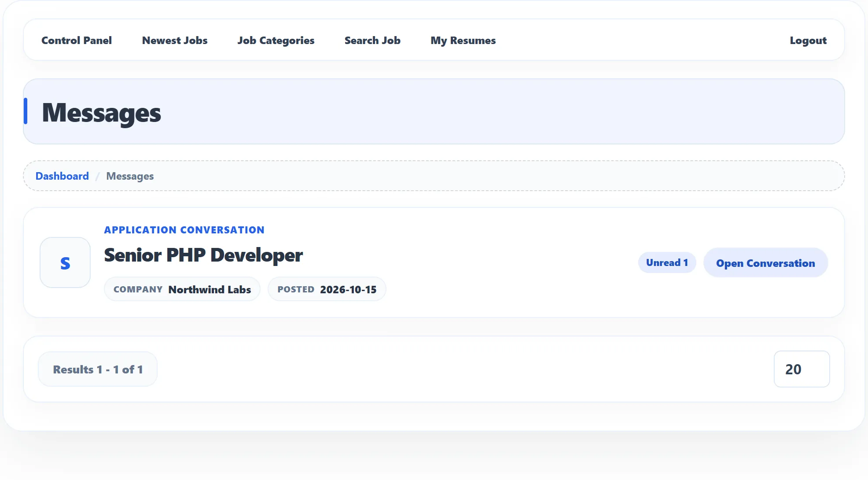
Task: Open Job Categories in the navigation
Action: tap(276, 40)
